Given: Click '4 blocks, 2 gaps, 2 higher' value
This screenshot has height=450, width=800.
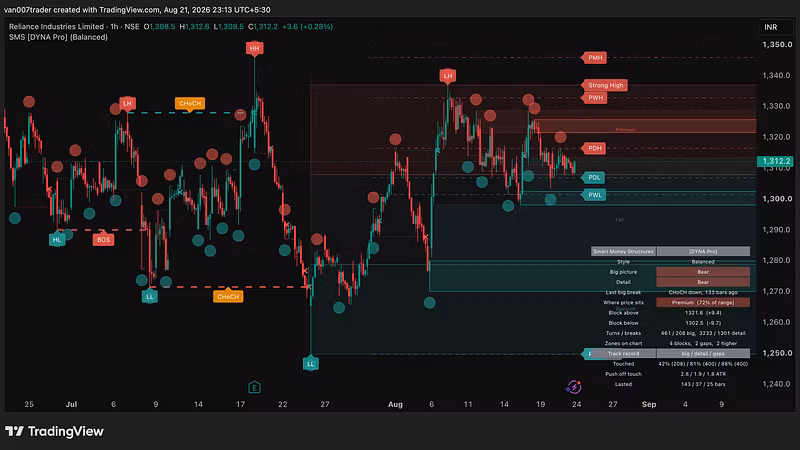Looking at the screenshot, I should [703, 343].
